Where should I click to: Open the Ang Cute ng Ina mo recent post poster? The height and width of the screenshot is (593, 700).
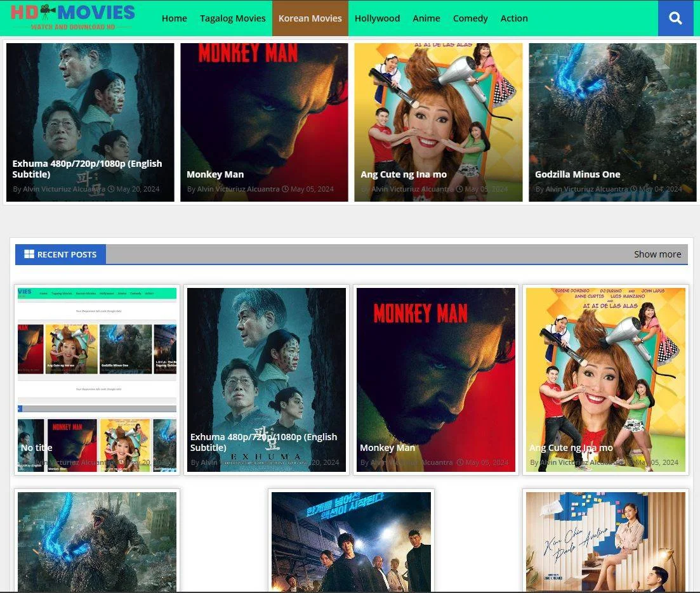click(605, 380)
